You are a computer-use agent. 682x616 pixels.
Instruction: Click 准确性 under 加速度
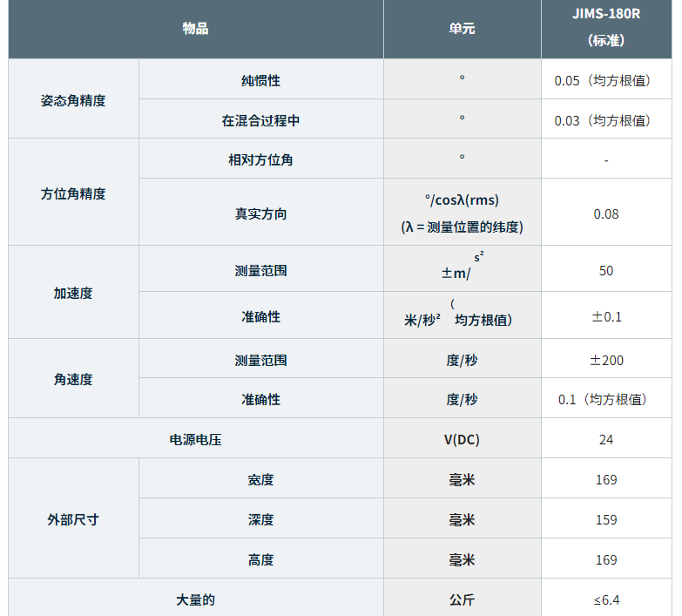261,315
